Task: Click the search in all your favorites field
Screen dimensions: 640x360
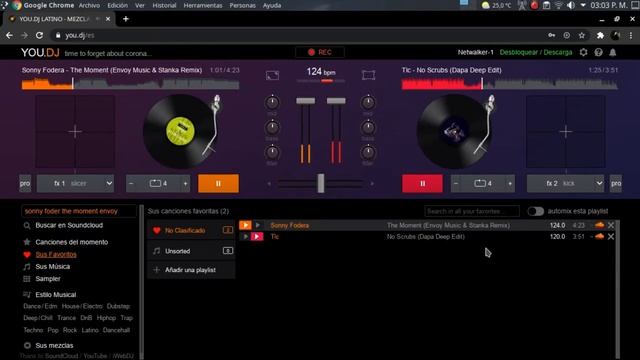Action: point(472,211)
